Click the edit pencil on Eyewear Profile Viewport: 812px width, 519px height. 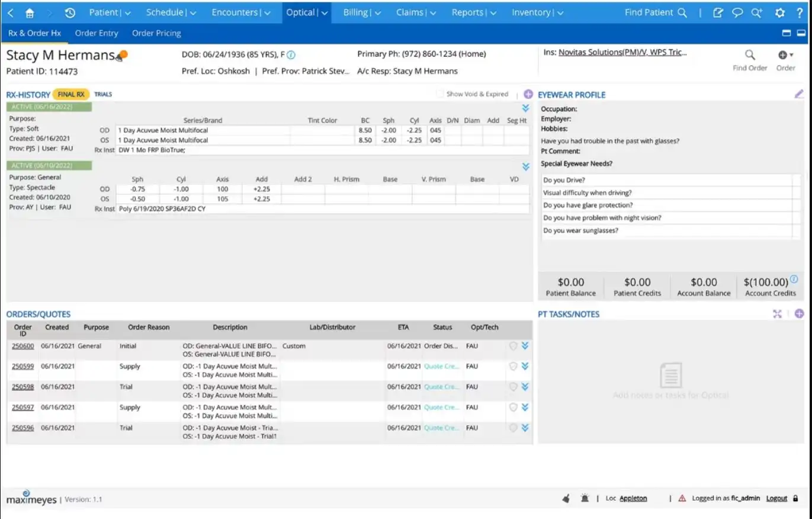799,93
